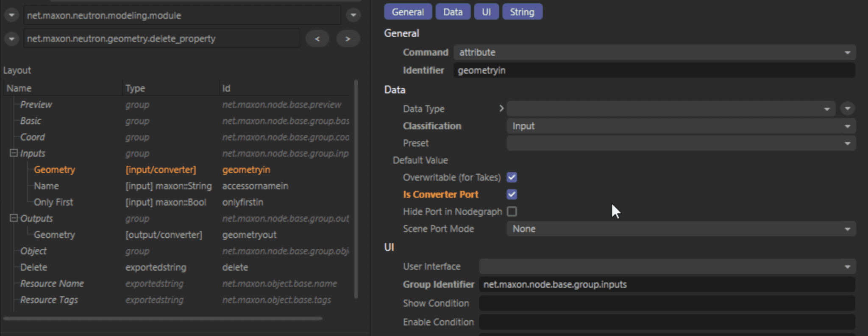Switch to the UI tab
The height and width of the screenshot is (336, 868).
[486, 12]
